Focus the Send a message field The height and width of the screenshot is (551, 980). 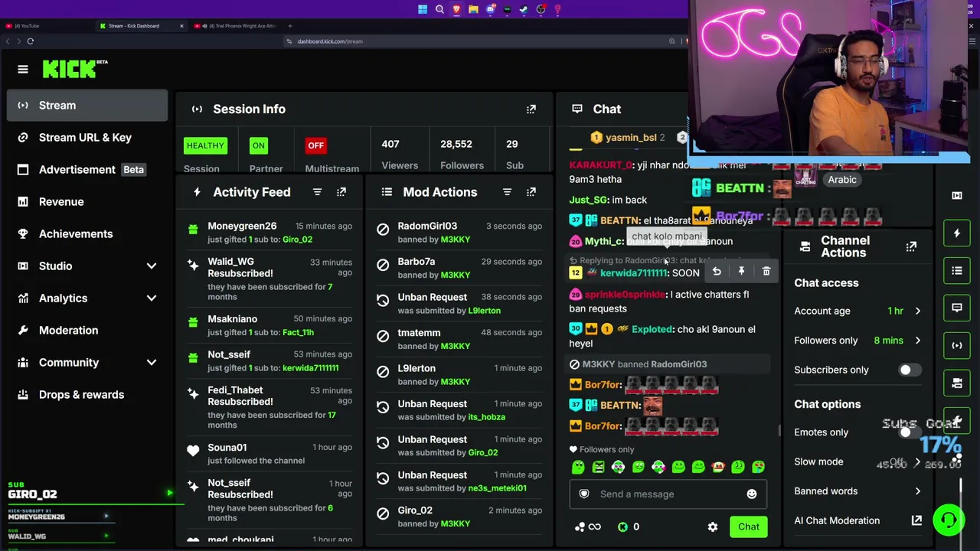tap(666, 494)
